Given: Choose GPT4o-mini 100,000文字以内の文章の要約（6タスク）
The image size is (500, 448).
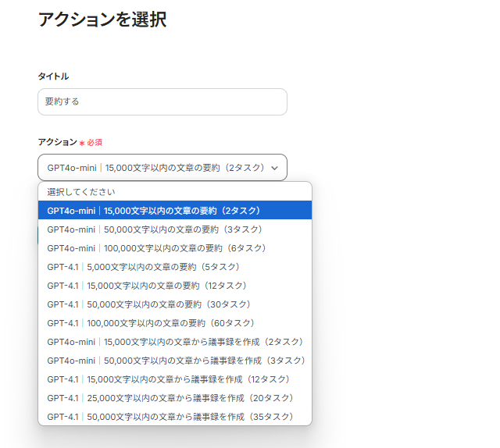Looking at the screenshot, I should click(175, 248).
